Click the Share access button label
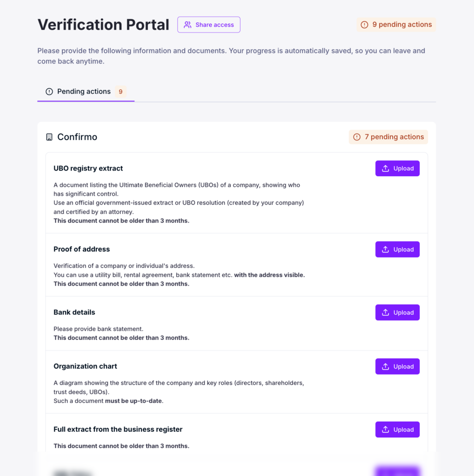 point(214,25)
